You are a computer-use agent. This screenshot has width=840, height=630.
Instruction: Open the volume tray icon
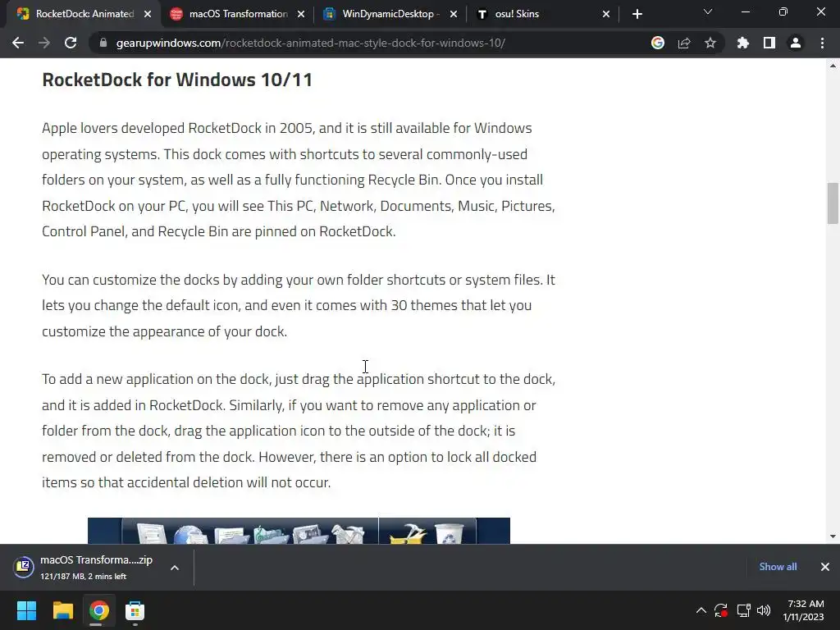(x=764, y=610)
